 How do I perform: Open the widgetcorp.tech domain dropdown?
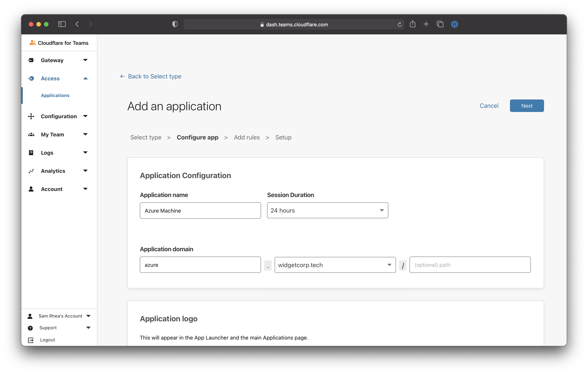(389, 265)
